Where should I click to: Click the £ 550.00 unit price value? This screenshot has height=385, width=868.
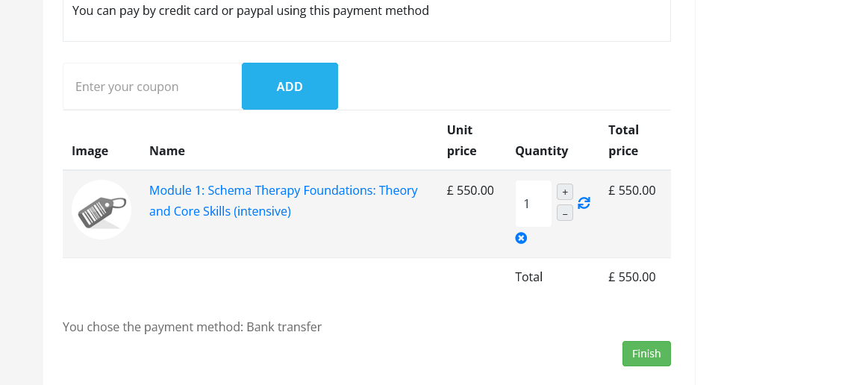[x=470, y=190]
